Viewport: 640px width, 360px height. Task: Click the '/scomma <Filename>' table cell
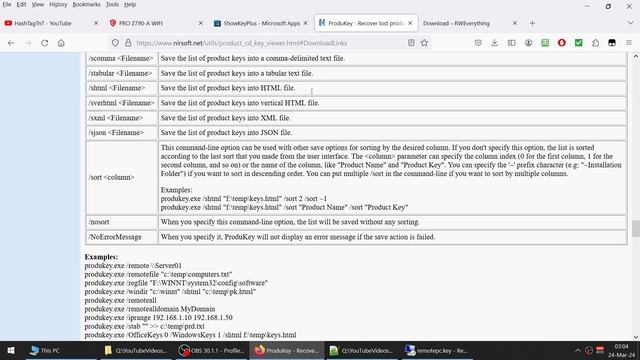[122, 58]
